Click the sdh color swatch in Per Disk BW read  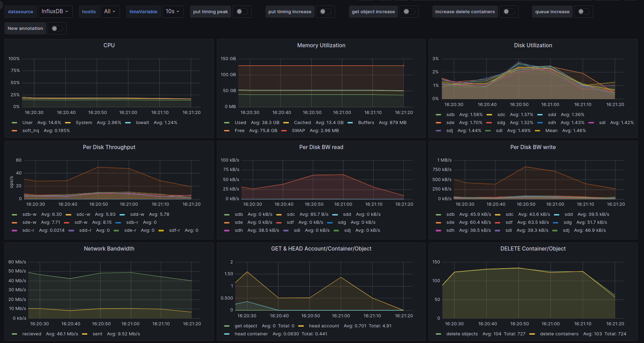(x=227, y=230)
